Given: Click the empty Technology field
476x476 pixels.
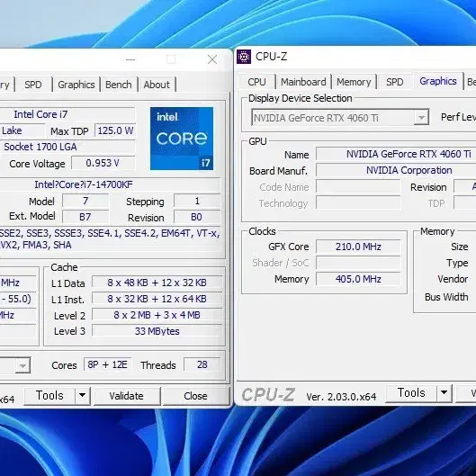Looking at the screenshot, I should (358, 202).
